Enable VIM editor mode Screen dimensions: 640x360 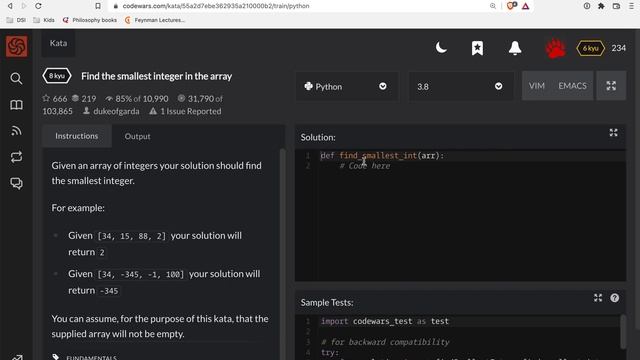coord(536,86)
